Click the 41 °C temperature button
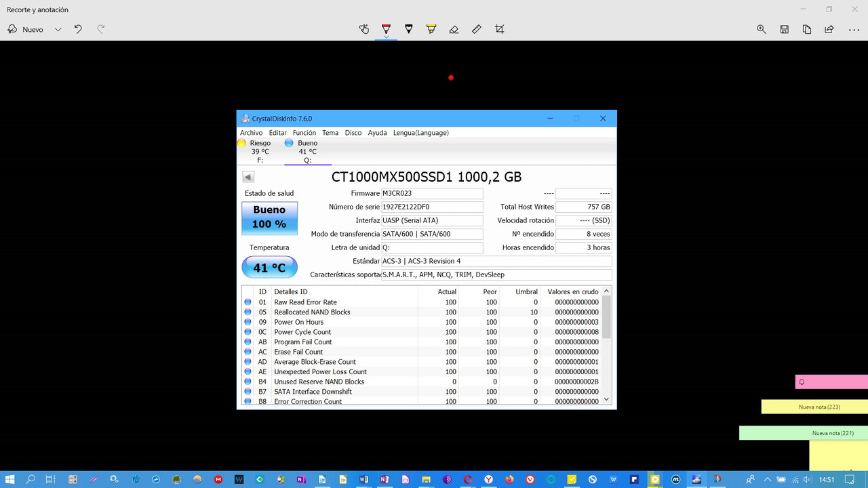 [269, 268]
